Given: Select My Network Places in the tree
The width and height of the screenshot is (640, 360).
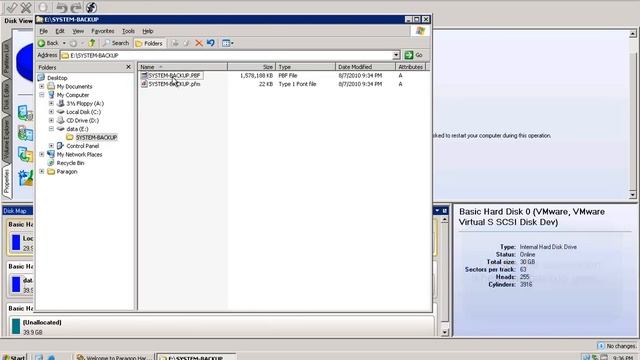Looking at the screenshot, I should click(79, 154).
